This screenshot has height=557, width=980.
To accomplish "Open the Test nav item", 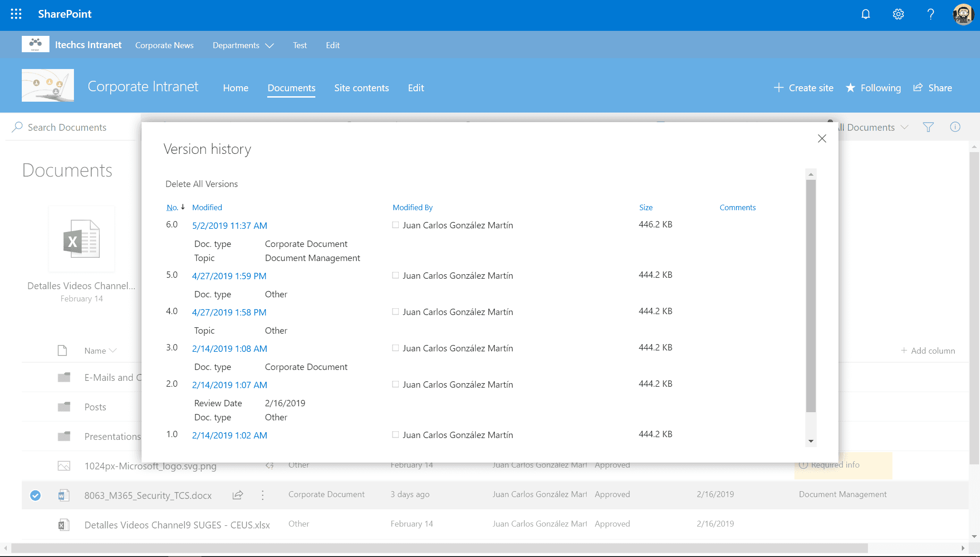I will (300, 45).
